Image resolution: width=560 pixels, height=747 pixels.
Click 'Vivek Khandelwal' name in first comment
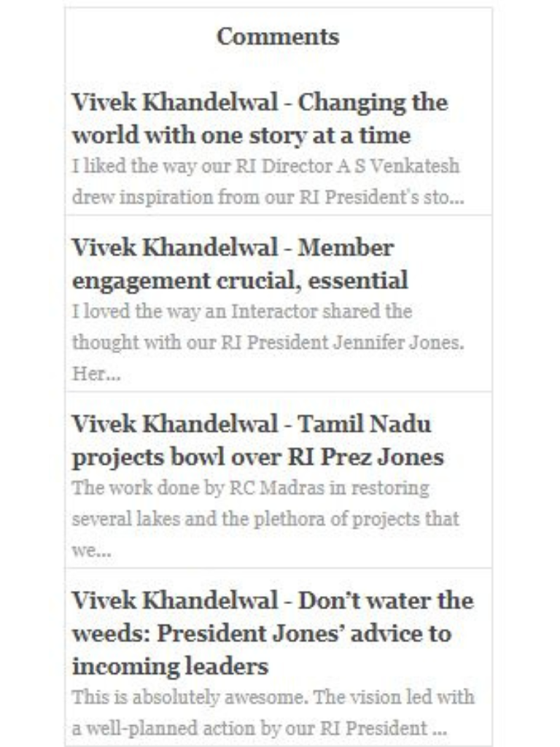[175, 102]
